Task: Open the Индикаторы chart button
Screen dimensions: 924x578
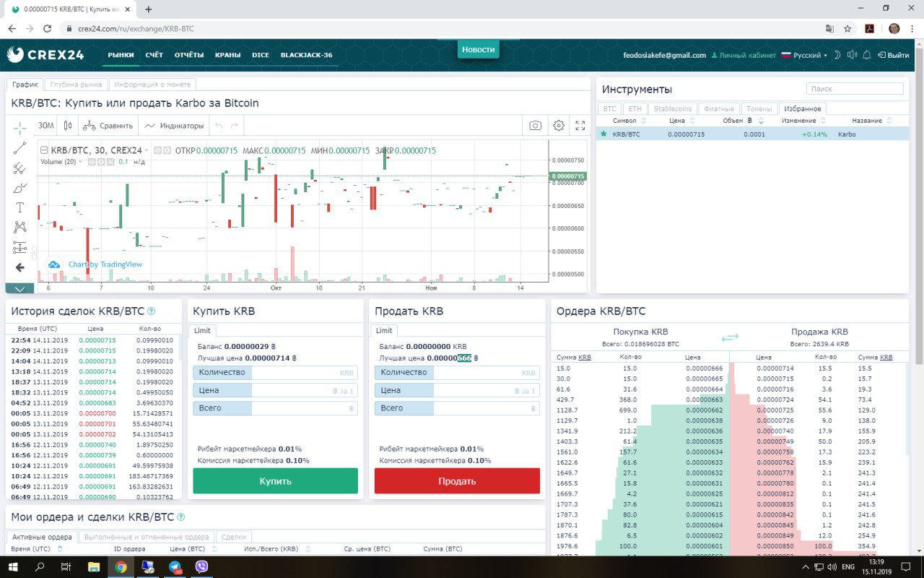Action: tap(174, 126)
